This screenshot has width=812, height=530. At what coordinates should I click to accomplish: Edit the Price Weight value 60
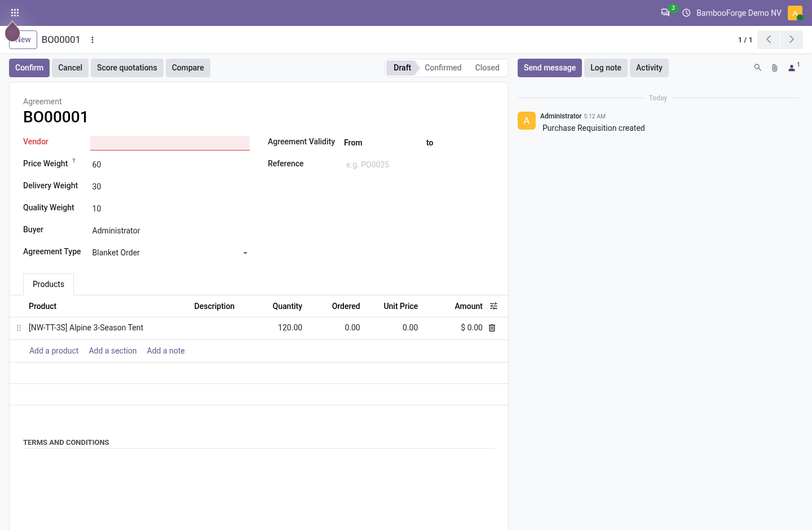(170, 165)
